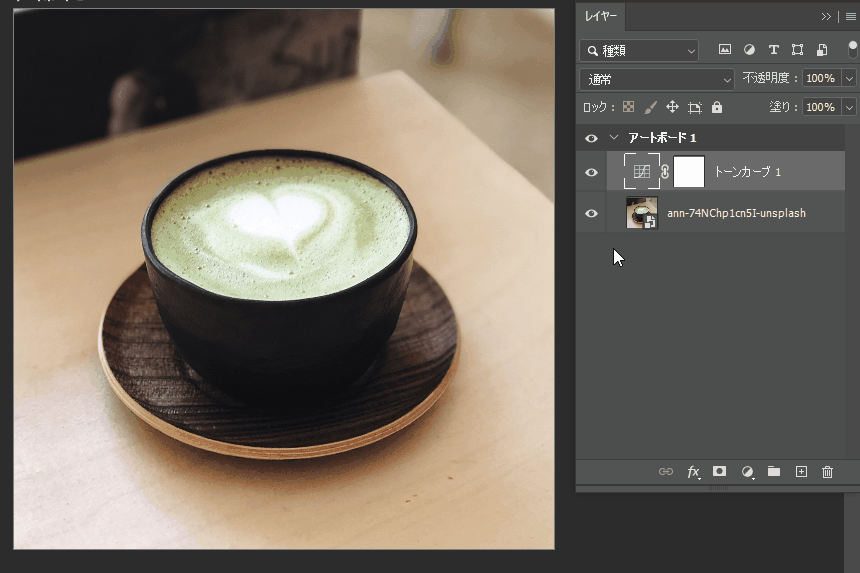
Task: Create new fill or adjustment layer
Action: (747, 472)
